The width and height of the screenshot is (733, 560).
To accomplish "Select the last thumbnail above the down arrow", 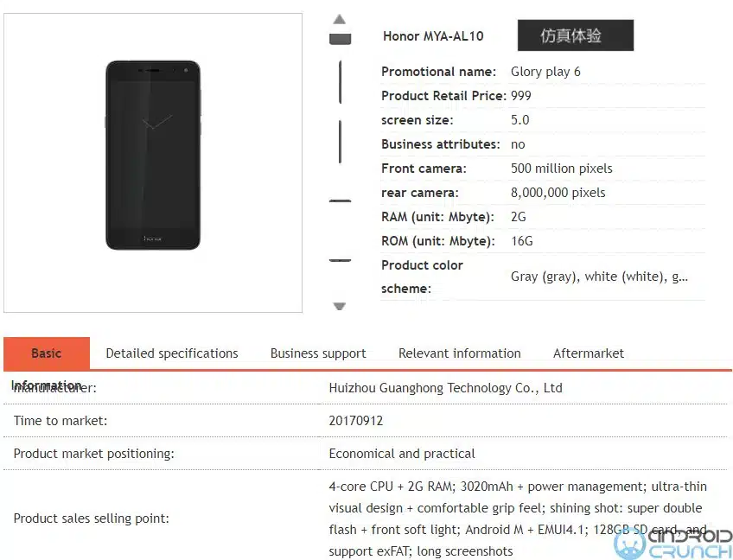I will tap(341, 259).
